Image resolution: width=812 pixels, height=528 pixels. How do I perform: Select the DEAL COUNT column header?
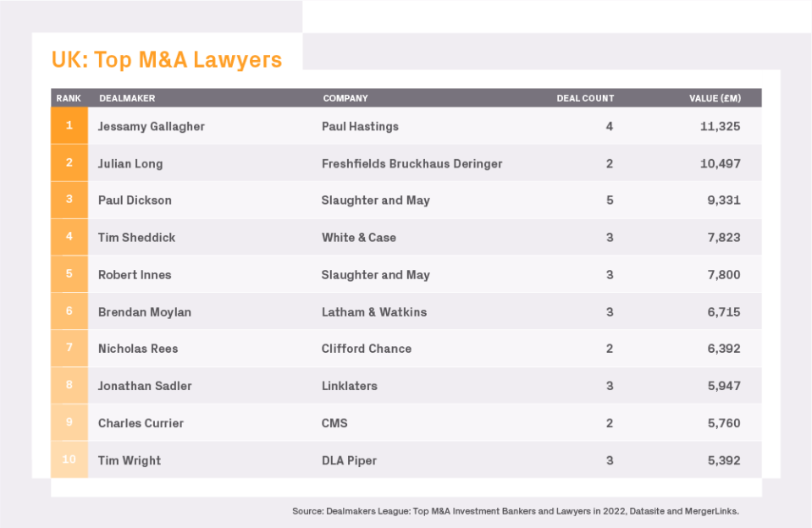(x=585, y=98)
